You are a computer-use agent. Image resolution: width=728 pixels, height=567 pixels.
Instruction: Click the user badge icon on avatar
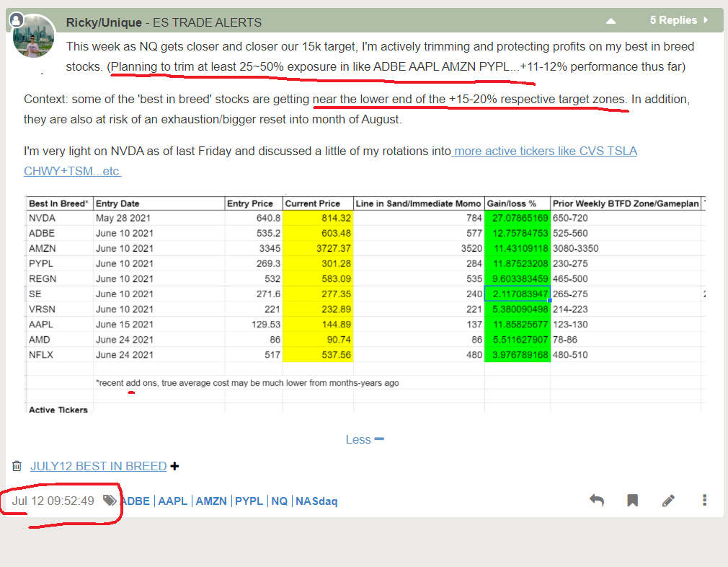(17, 19)
